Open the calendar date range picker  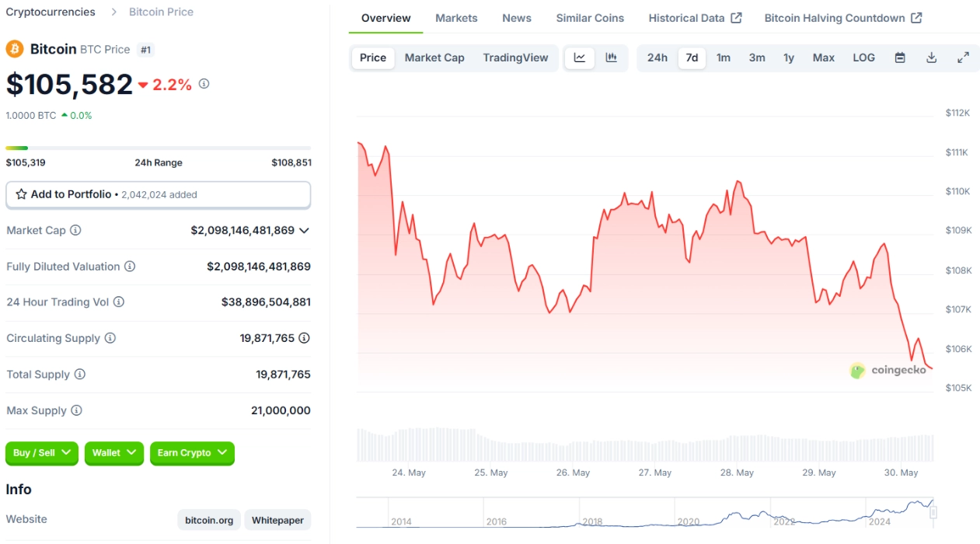pyautogui.click(x=900, y=58)
